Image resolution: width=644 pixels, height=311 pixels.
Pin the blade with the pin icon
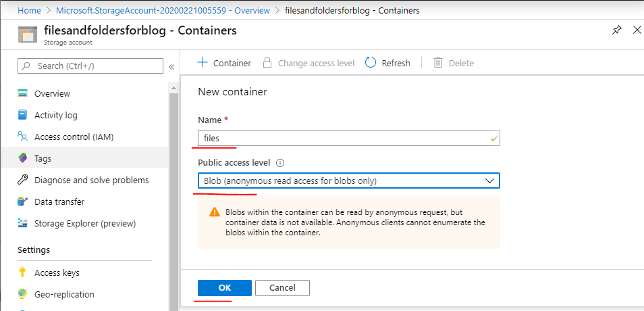[x=616, y=30]
